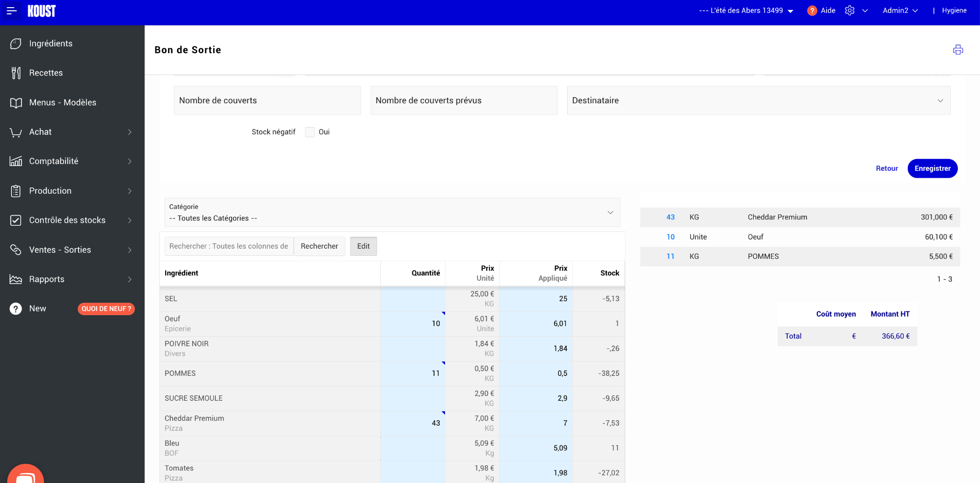980x483 pixels.
Task: Click the Enregistrer button
Action: point(932,168)
